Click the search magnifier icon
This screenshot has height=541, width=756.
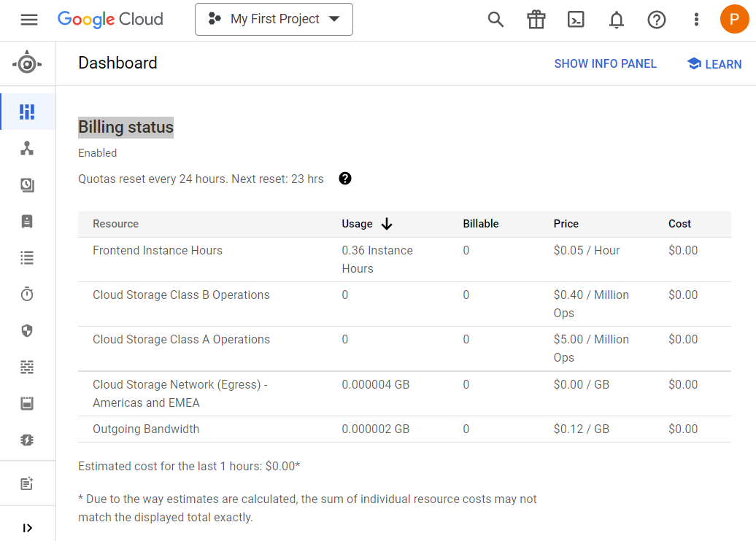pyautogui.click(x=496, y=20)
